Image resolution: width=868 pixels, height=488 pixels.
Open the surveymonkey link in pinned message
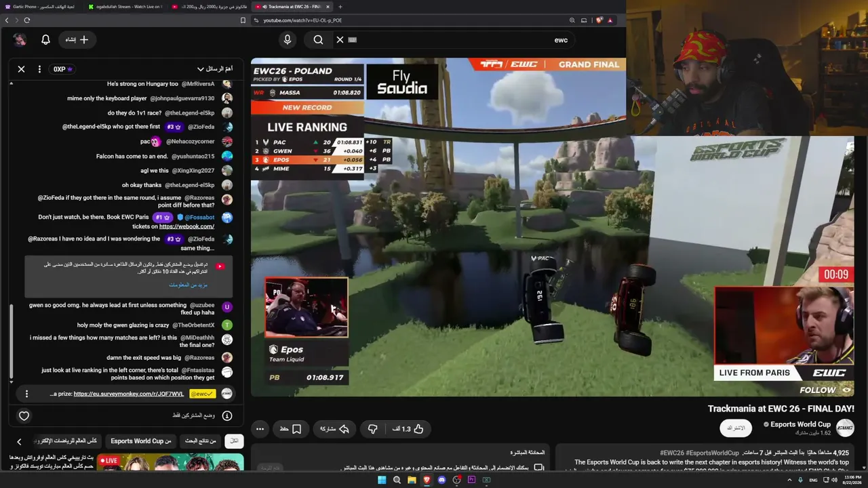point(129,394)
